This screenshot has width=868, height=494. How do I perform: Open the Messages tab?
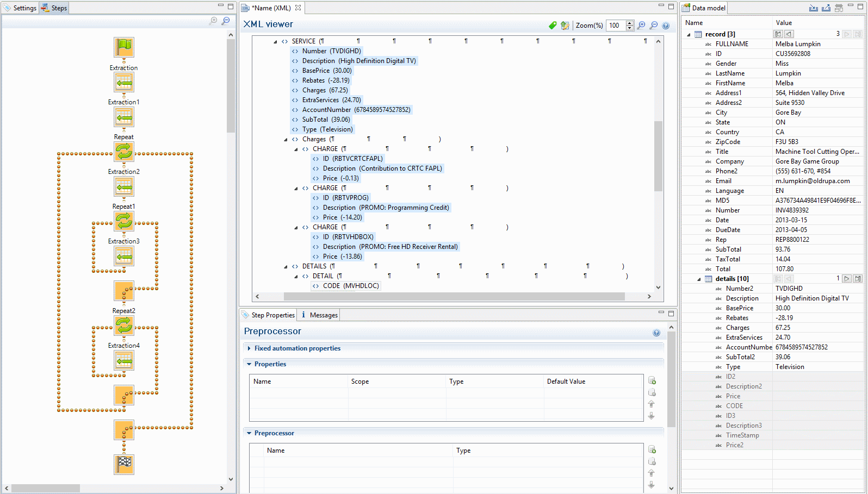click(320, 315)
